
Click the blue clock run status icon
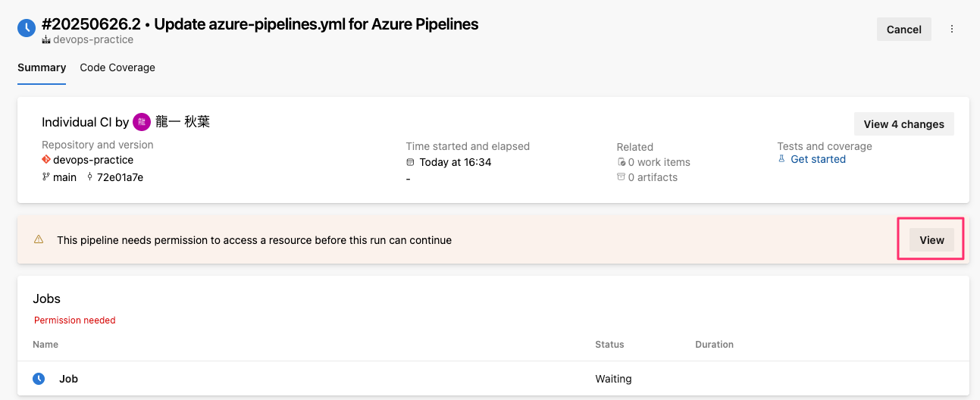click(x=27, y=29)
